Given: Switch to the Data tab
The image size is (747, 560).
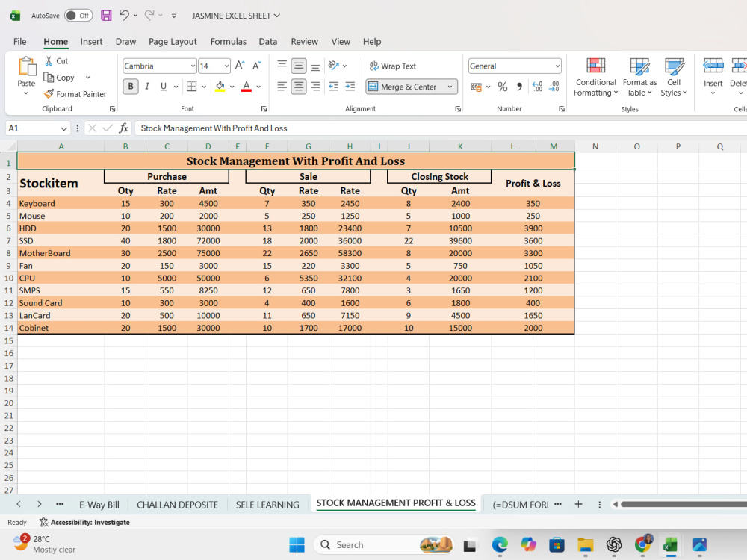Looking at the screenshot, I should (x=267, y=41).
